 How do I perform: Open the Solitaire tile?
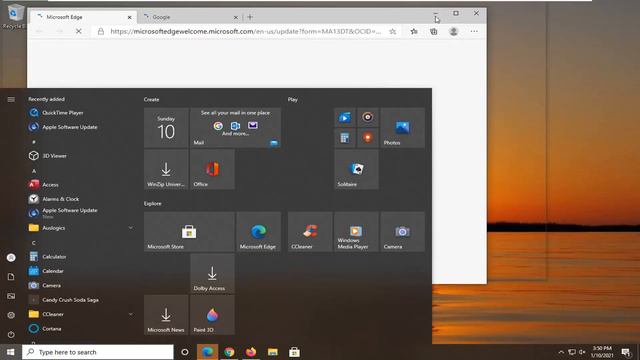tap(356, 169)
